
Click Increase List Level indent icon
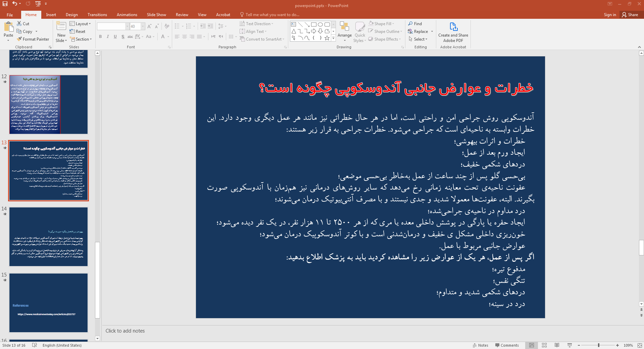pos(210,26)
